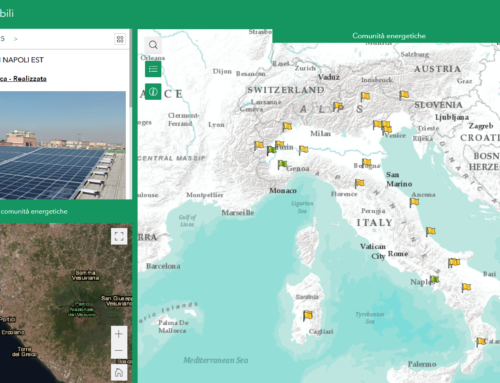Select the yellow flag near Bologna
This screenshot has height=383, width=500.
[x=366, y=163]
